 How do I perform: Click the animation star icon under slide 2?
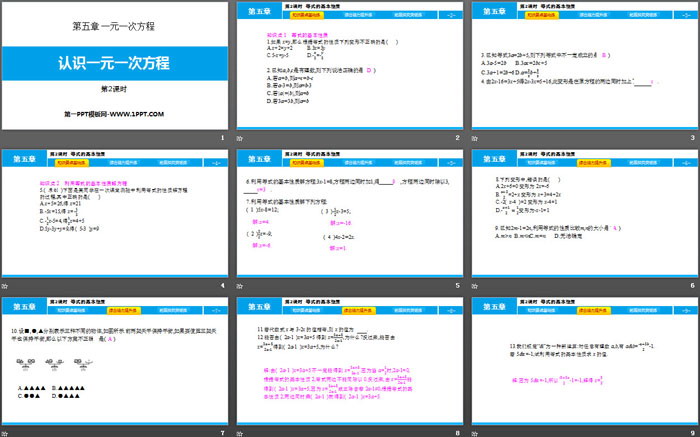point(243,138)
